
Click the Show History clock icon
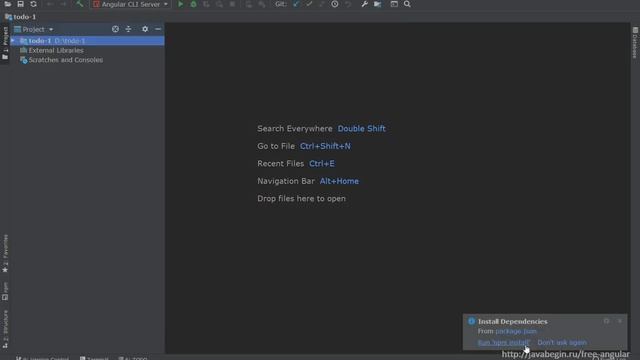(335, 4)
